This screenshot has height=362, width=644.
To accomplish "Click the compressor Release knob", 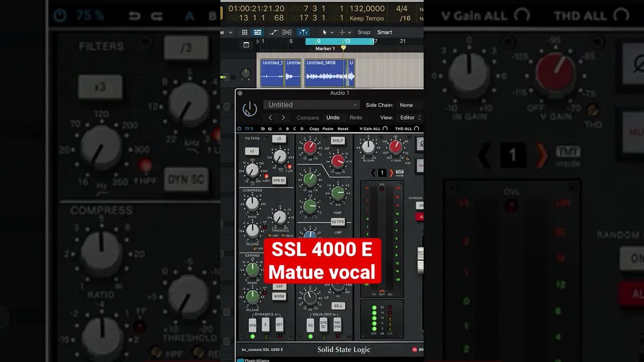I will click(252, 230).
